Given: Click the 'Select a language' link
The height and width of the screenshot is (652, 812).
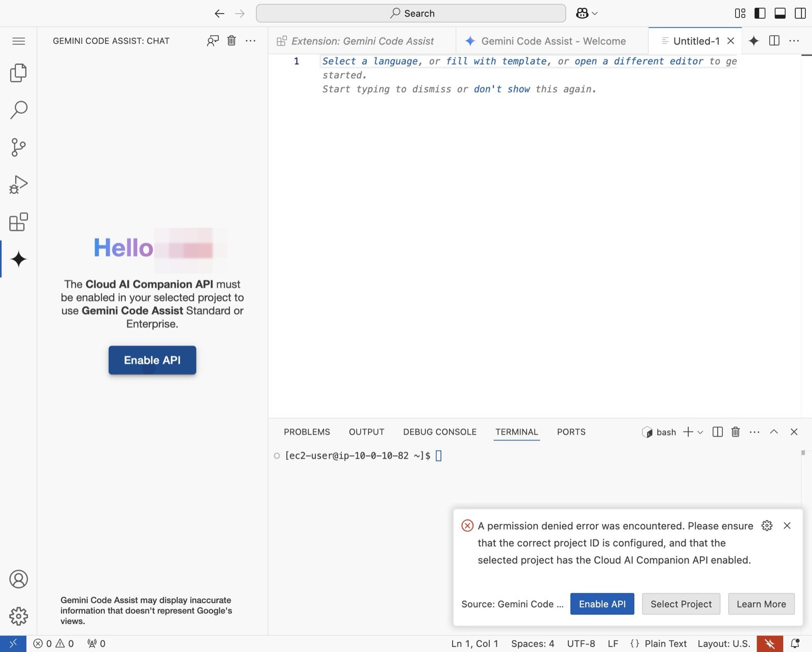Looking at the screenshot, I should (x=370, y=61).
